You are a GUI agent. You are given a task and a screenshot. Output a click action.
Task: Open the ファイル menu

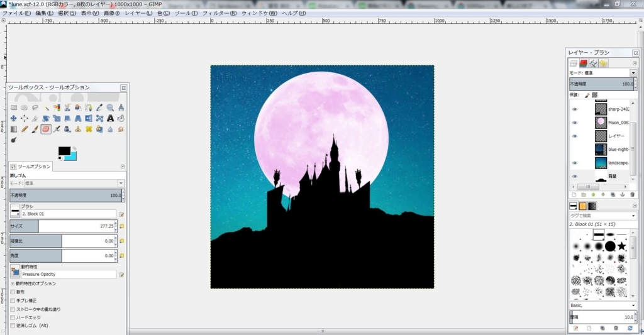click(17, 13)
